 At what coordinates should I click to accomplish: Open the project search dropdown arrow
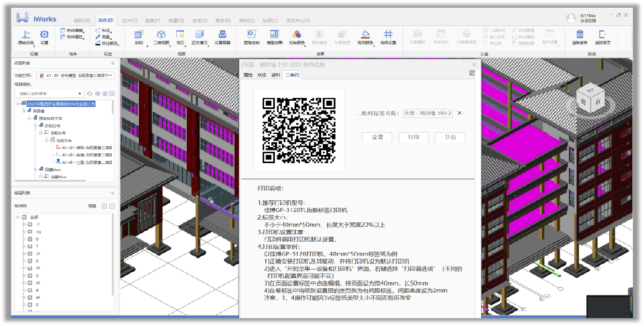coord(80,94)
